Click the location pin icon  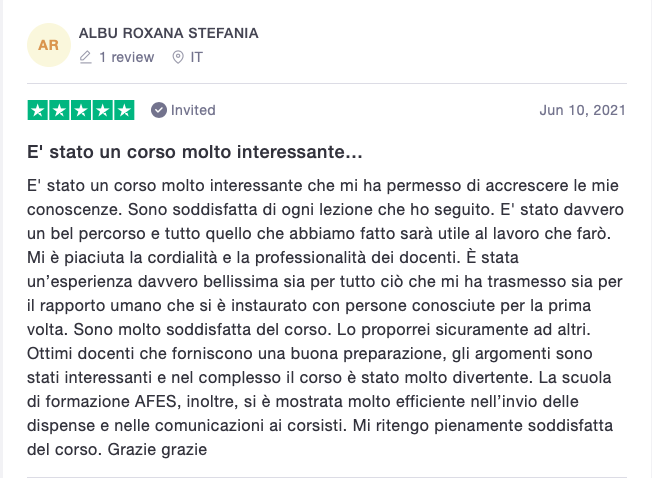point(178,57)
